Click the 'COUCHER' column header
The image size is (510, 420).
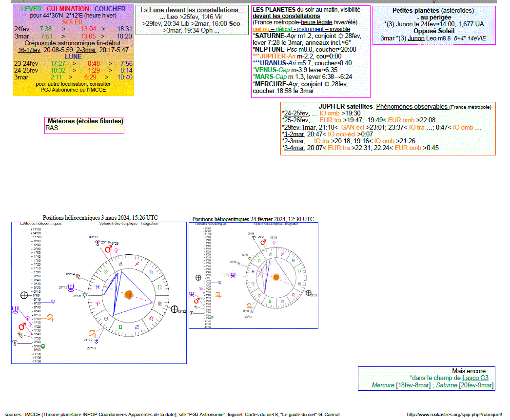(110, 9)
